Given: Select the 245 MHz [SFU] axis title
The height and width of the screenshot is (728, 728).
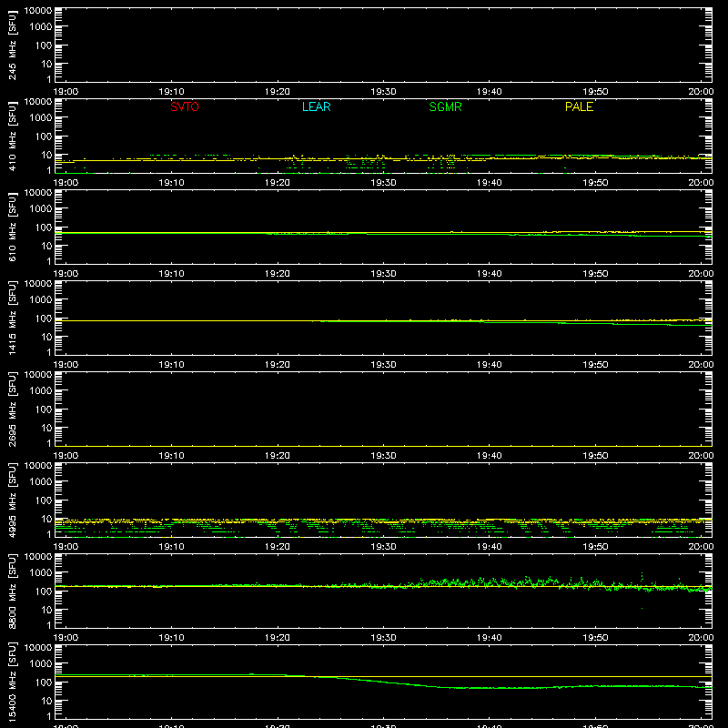Looking at the screenshot, I should coord(13,45).
